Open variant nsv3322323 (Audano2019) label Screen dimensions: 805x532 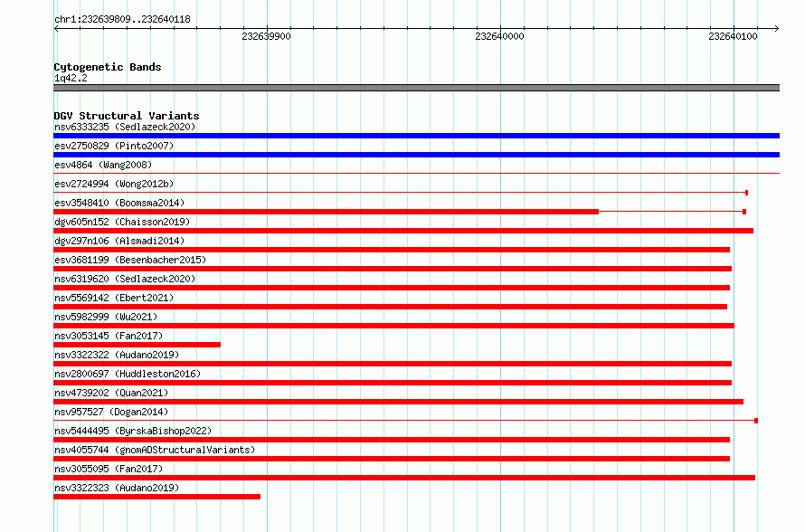(117, 488)
